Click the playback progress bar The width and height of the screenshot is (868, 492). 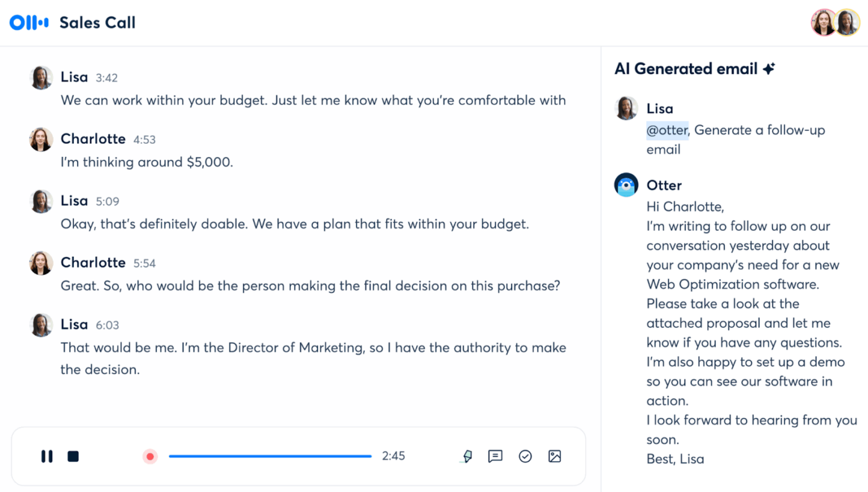[270, 455]
